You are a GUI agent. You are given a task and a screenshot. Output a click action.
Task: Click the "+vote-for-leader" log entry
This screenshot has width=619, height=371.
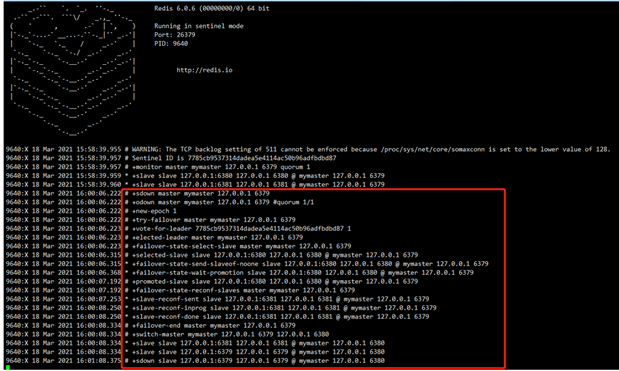tap(178, 229)
